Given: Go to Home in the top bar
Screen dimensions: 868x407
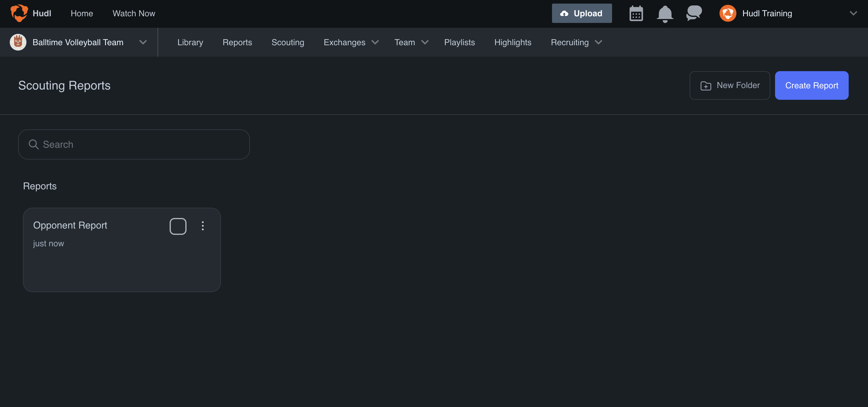Looking at the screenshot, I should [82, 14].
